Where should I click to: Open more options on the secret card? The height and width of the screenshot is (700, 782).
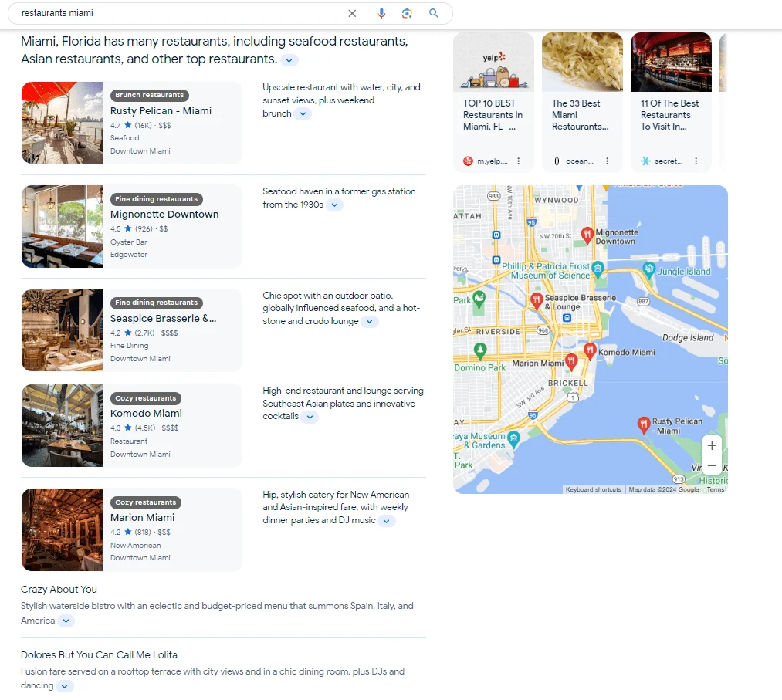tap(696, 161)
